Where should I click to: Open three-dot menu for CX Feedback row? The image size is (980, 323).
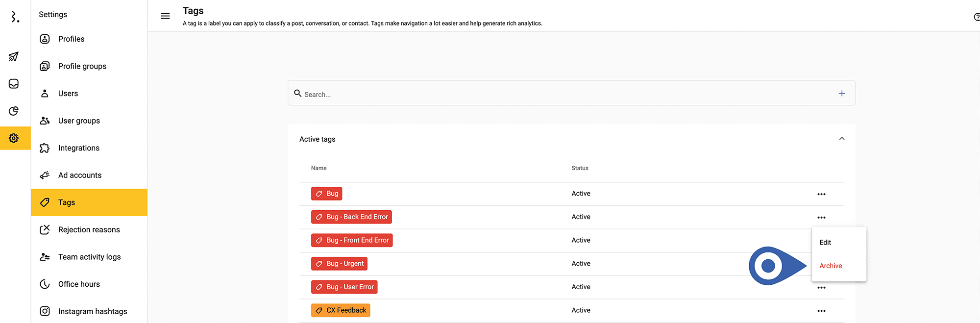821,311
